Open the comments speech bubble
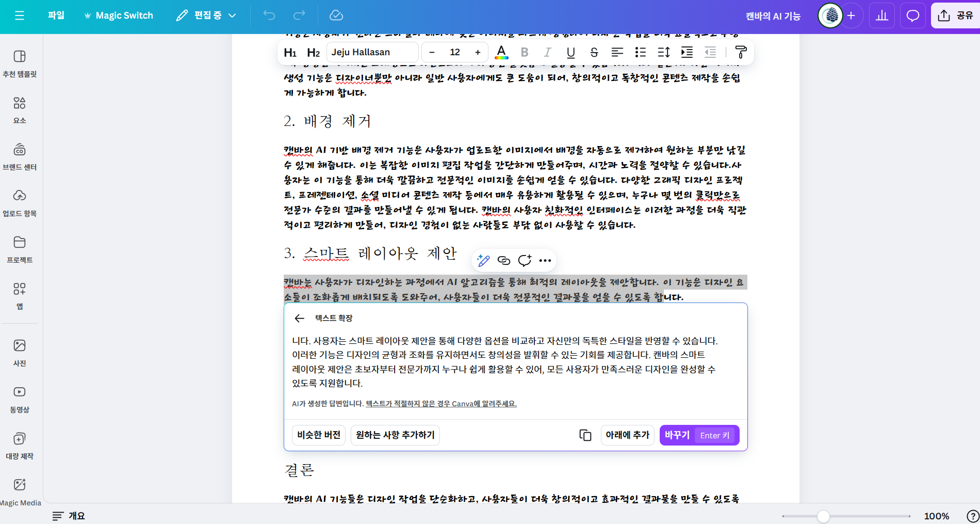 pyautogui.click(x=913, y=15)
